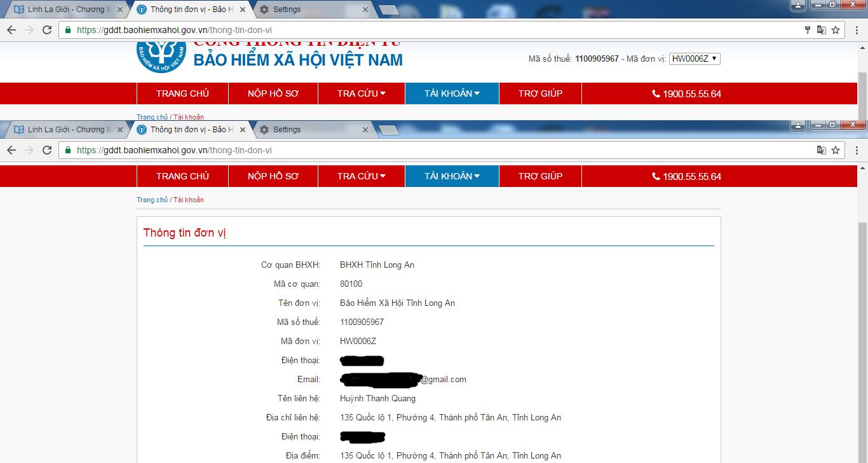The width and height of the screenshot is (868, 463).
Task: Expand TÀI KHOẢN menu in the upper window
Action: tap(452, 93)
